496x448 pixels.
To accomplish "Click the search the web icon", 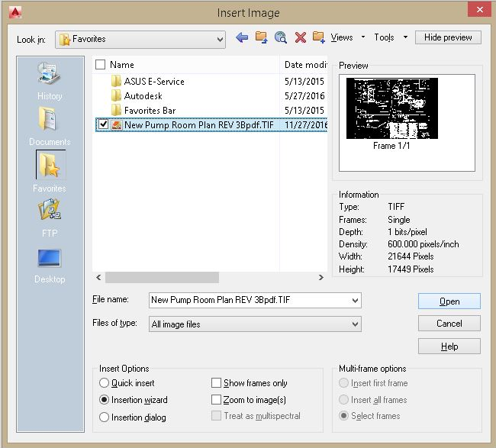I will 281,37.
